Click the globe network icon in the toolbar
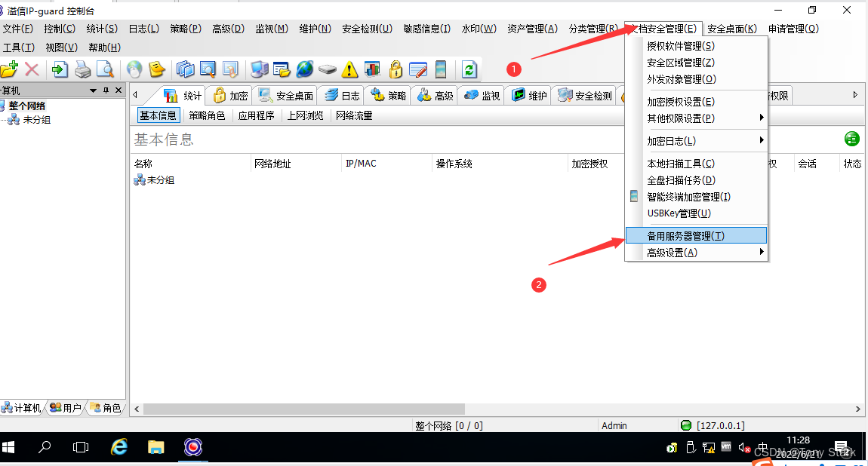Viewport: 868px width, 466px height. [303, 69]
